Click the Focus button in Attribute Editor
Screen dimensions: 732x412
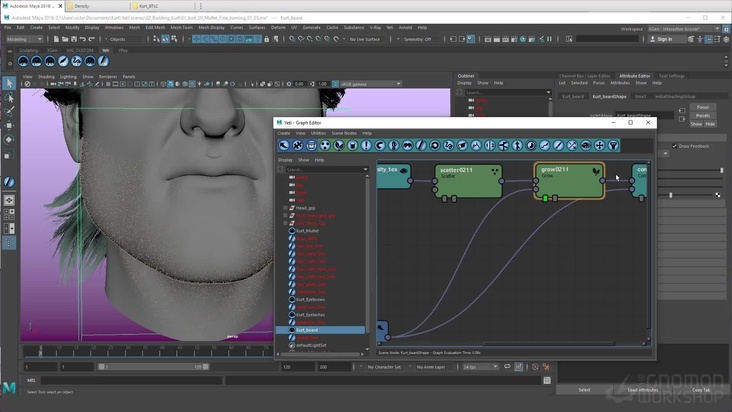tap(702, 107)
